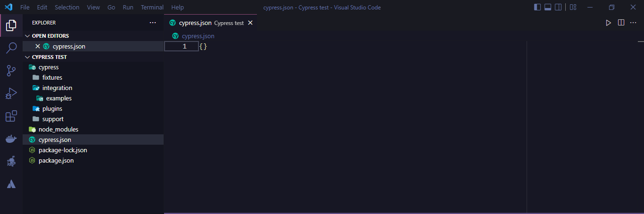Toggle the bottom Panel visibility

548,7
